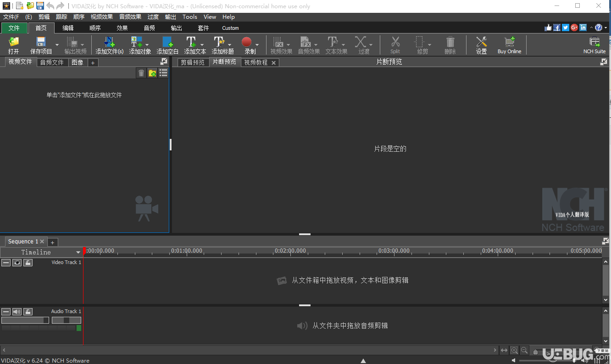Close the 视频教程 tab
This screenshot has height=364, width=611.
pyautogui.click(x=274, y=63)
